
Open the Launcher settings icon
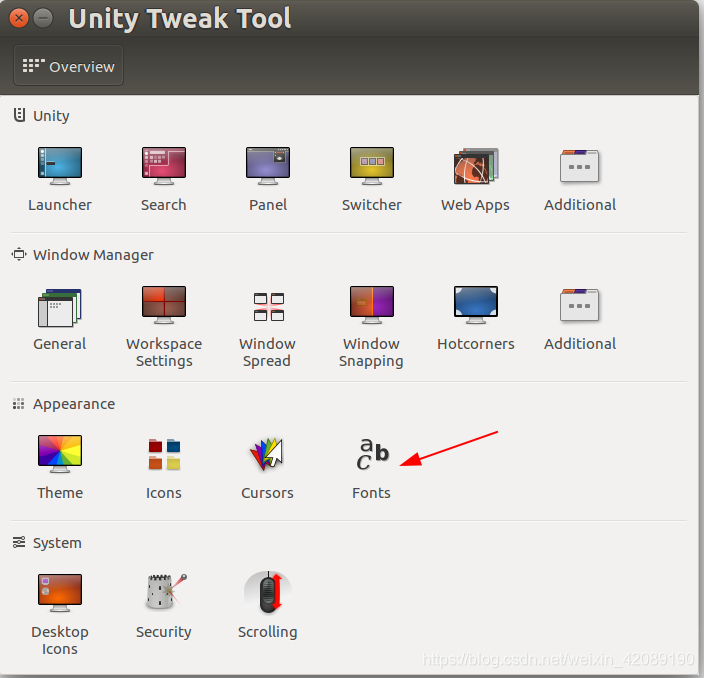point(60,166)
